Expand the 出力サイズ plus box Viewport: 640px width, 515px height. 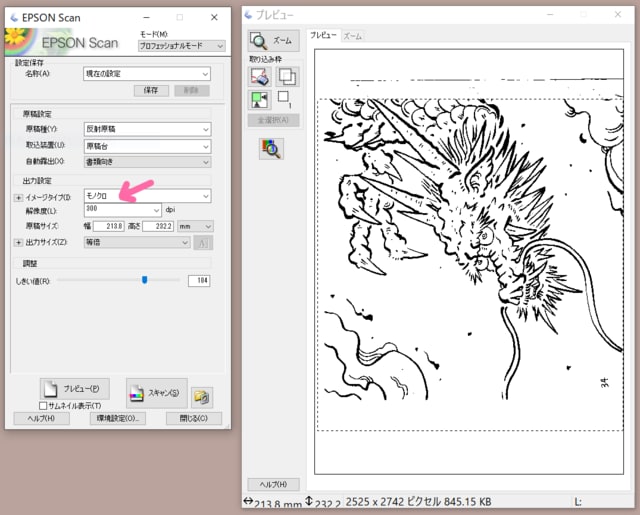point(17,242)
